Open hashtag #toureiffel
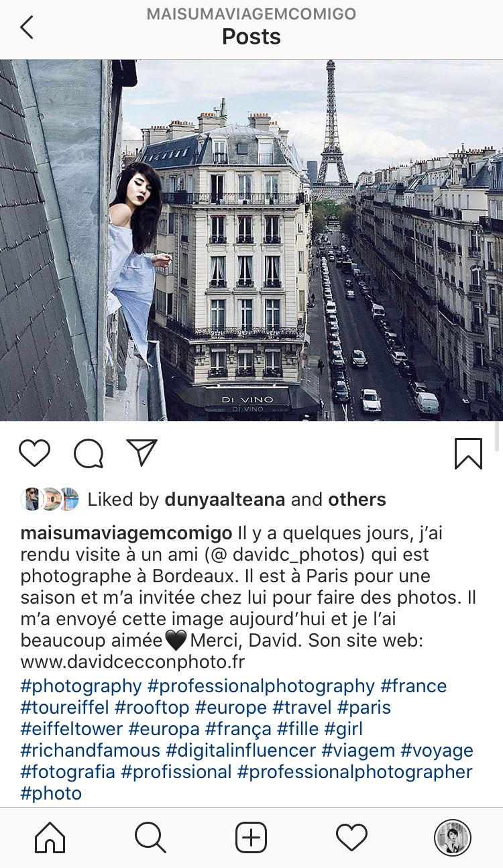This screenshot has height=868, width=503. [65, 708]
